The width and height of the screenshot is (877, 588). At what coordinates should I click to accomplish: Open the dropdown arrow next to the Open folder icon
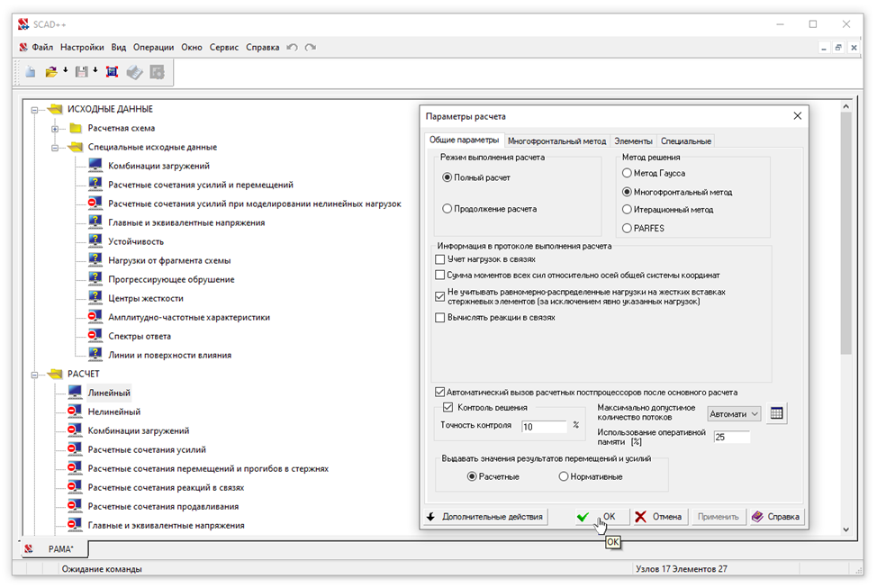(x=66, y=70)
